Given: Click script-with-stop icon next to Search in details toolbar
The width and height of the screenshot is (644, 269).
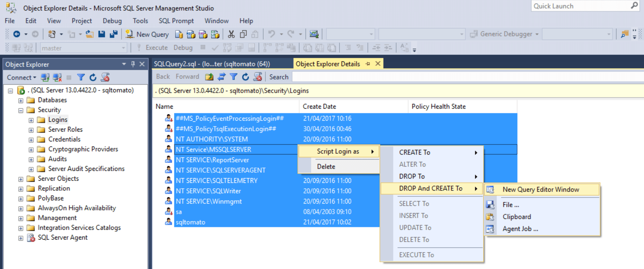Looking at the screenshot, I should click(258, 77).
